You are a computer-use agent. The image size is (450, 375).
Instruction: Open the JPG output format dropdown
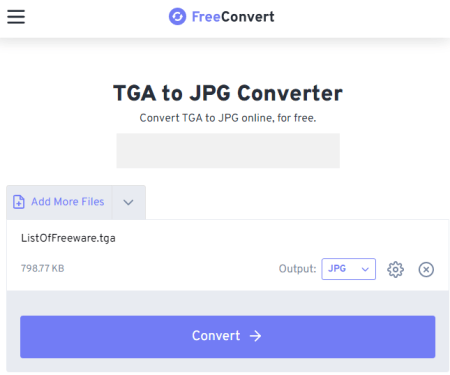pyautogui.click(x=348, y=269)
